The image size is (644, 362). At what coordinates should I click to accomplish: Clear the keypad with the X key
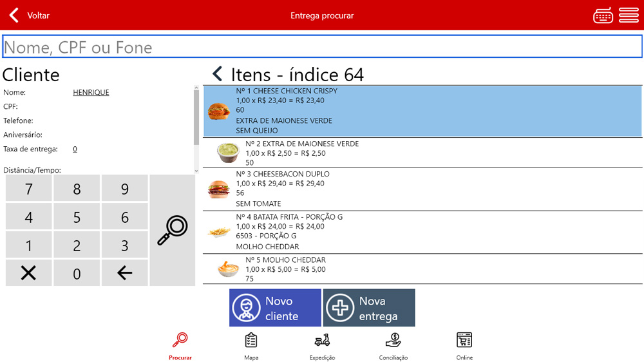tap(28, 273)
